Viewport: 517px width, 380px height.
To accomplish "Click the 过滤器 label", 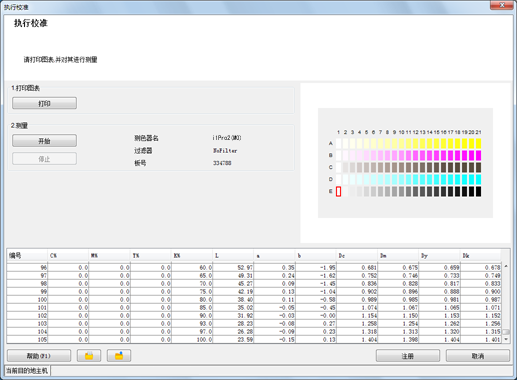I will tap(143, 151).
